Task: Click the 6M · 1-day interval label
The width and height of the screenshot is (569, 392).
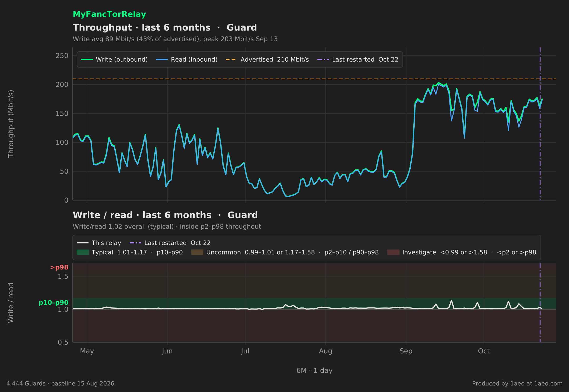Action: click(315, 371)
